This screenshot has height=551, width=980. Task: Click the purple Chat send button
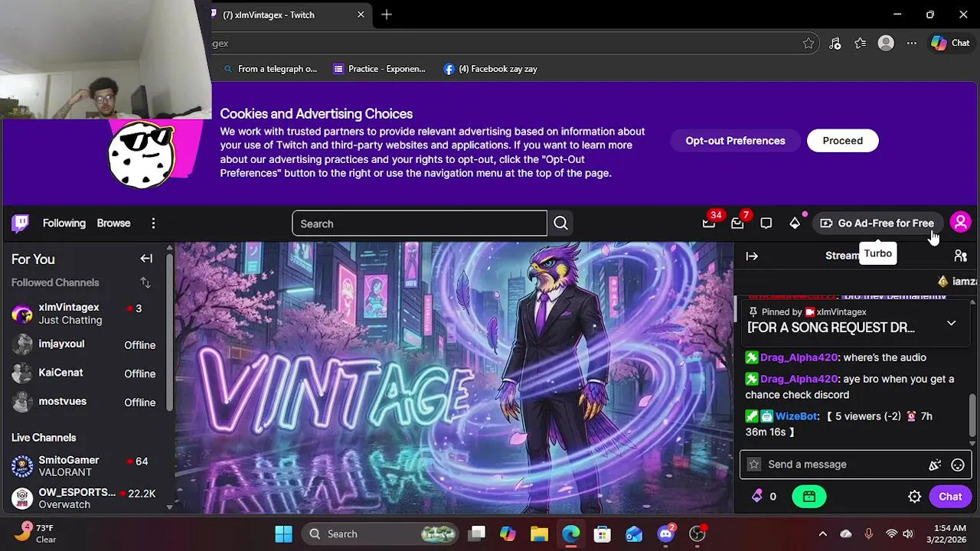point(950,497)
